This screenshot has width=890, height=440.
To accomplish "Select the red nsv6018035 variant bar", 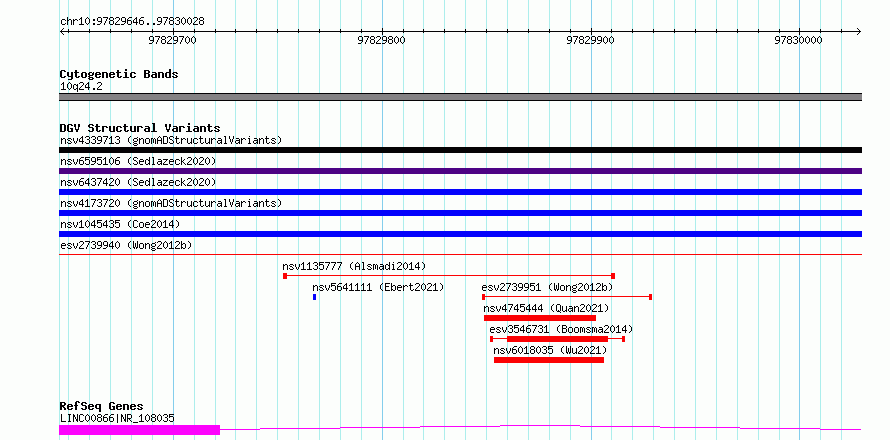I will 549,360.
